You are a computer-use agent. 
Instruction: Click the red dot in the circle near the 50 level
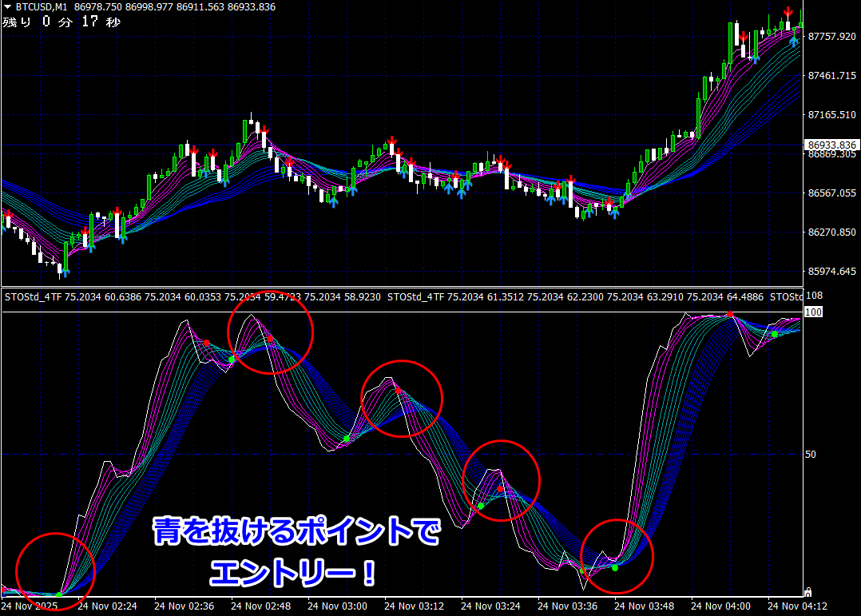click(x=500, y=488)
